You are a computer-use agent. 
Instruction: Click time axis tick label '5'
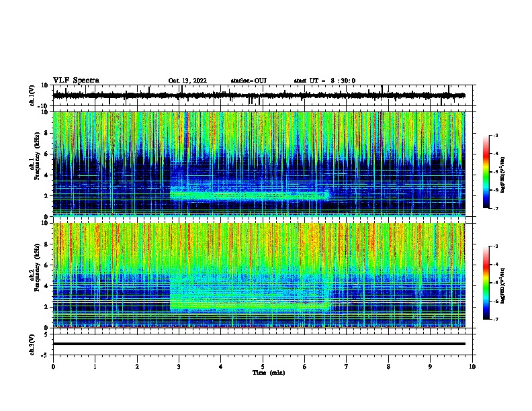point(263,367)
